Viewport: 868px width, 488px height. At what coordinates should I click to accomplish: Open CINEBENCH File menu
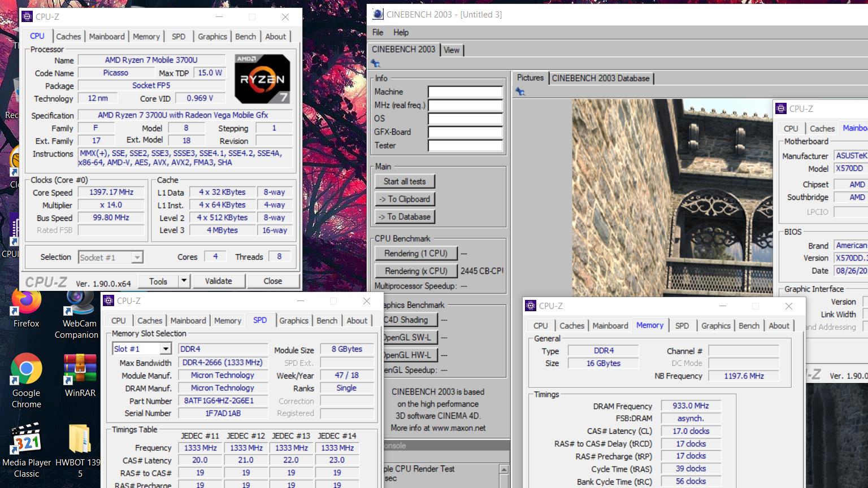pos(377,32)
